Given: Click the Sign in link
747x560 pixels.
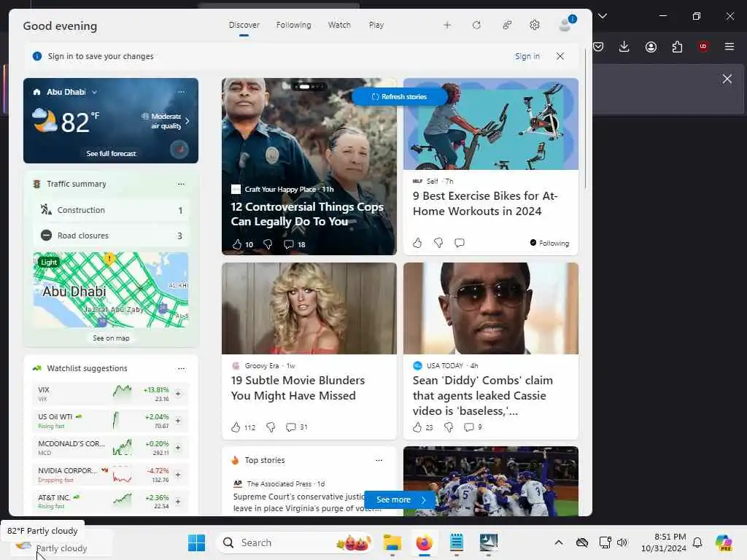Looking at the screenshot, I should pos(527,56).
